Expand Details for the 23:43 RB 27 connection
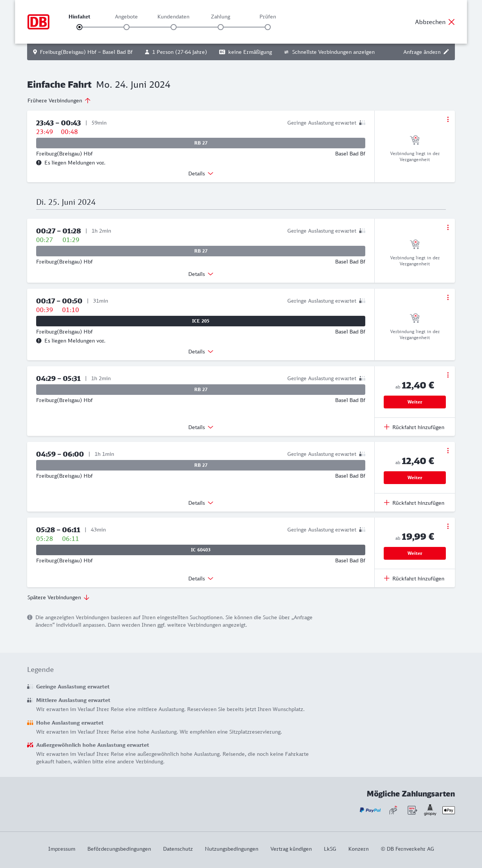 [x=201, y=174]
